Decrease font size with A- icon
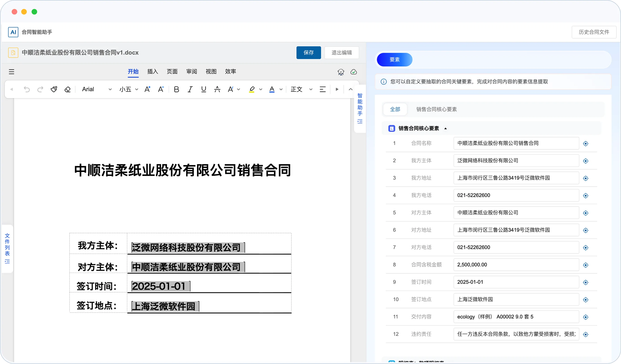The image size is (621, 364). pyautogui.click(x=161, y=89)
